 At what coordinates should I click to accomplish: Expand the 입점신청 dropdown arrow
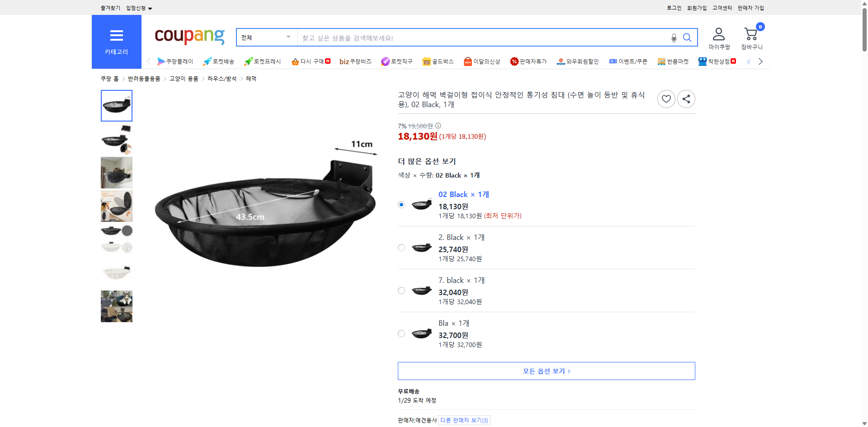pyautogui.click(x=151, y=8)
